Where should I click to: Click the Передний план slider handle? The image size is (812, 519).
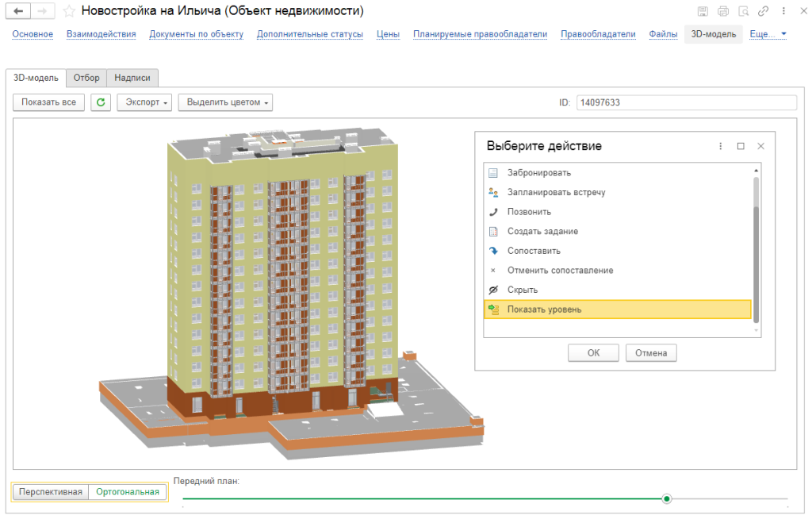click(x=667, y=498)
